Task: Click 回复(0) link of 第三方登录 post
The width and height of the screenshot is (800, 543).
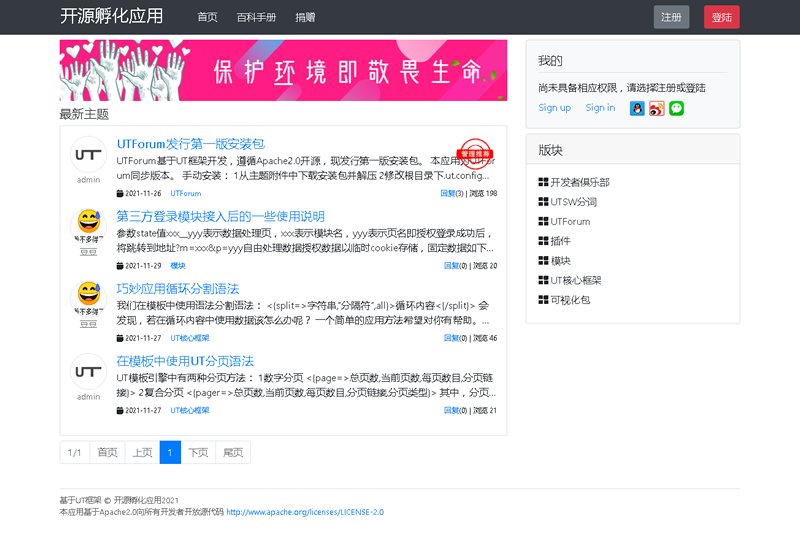Action: 455,266
